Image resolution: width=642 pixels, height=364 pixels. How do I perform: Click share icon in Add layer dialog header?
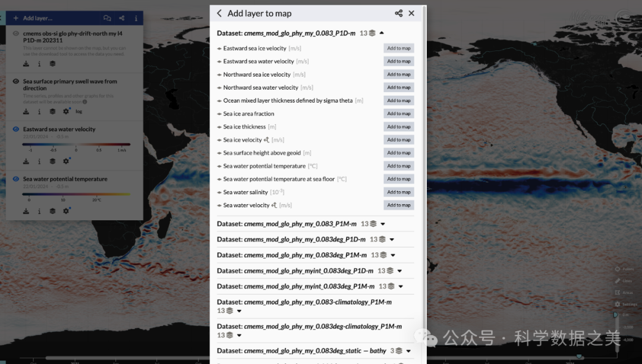point(398,13)
